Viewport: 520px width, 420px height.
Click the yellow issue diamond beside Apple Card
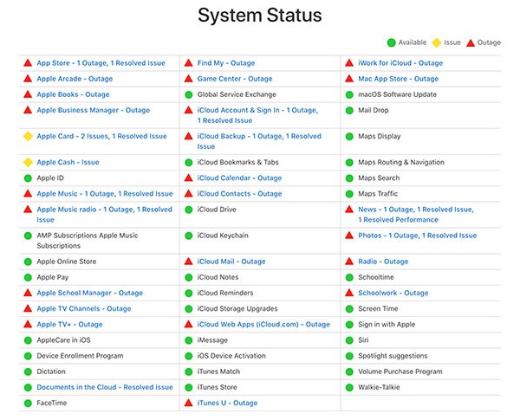28,137
